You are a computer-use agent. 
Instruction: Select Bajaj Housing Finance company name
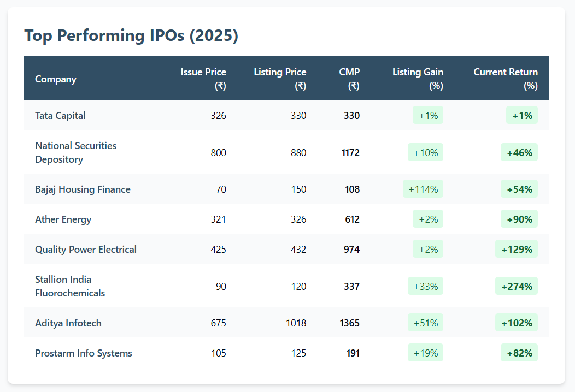(x=83, y=189)
